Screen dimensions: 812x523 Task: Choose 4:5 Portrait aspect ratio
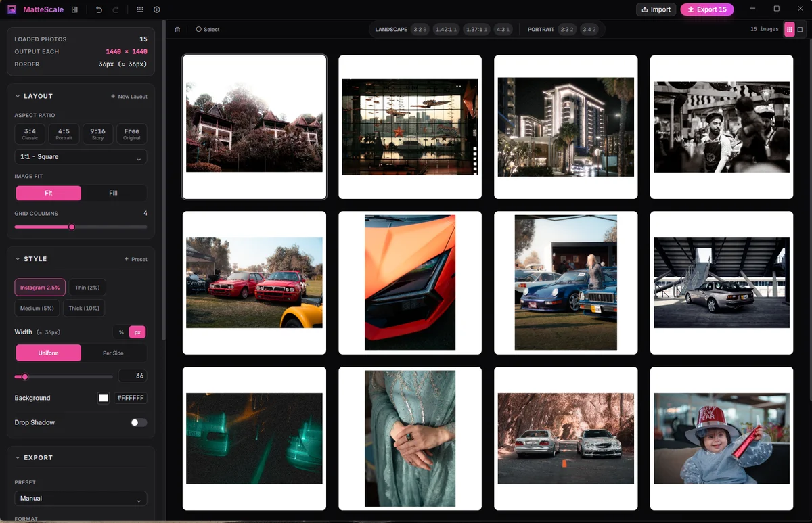click(x=64, y=134)
